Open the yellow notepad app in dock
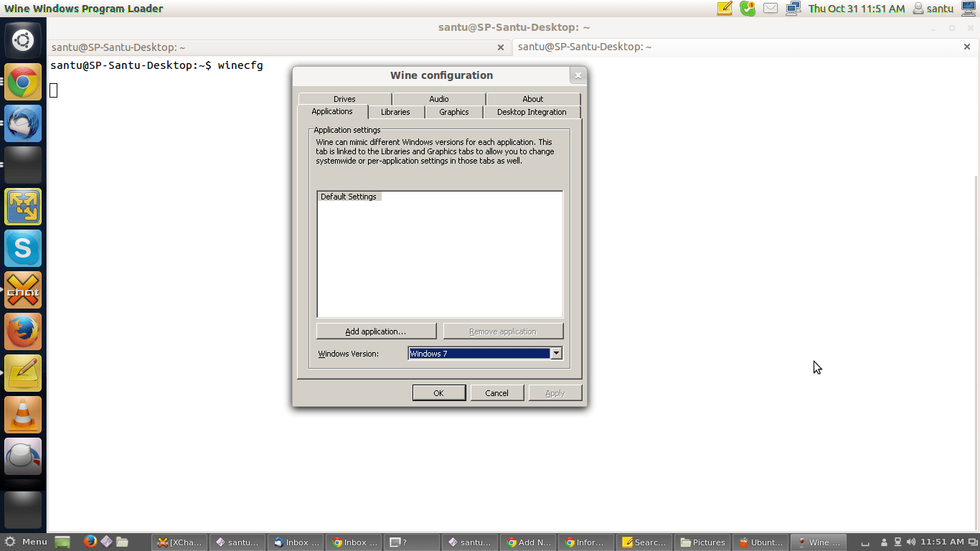Viewport: 980px width, 551px height. (x=23, y=373)
